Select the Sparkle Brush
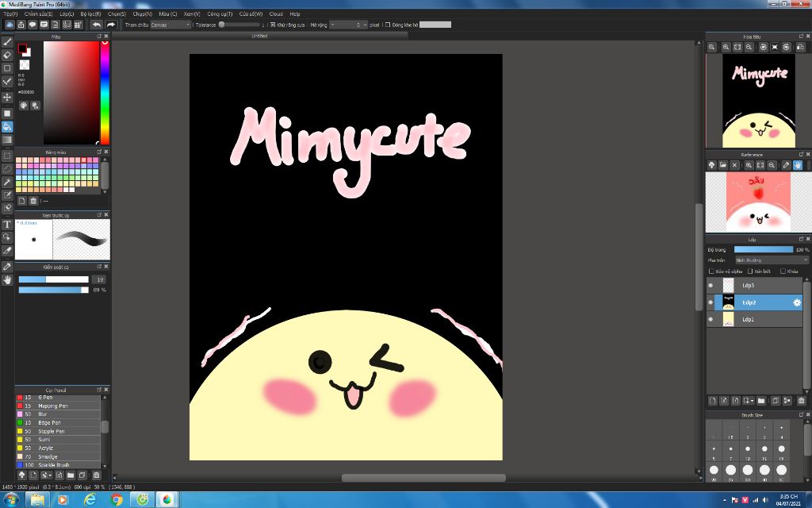812x508 pixels. click(x=58, y=465)
